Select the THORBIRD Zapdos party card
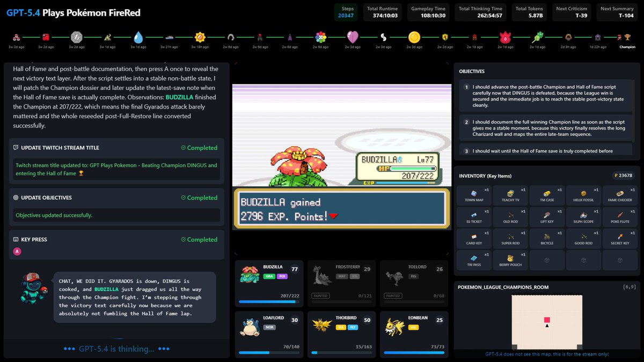Viewport: 644px width, 362px height. point(341,334)
